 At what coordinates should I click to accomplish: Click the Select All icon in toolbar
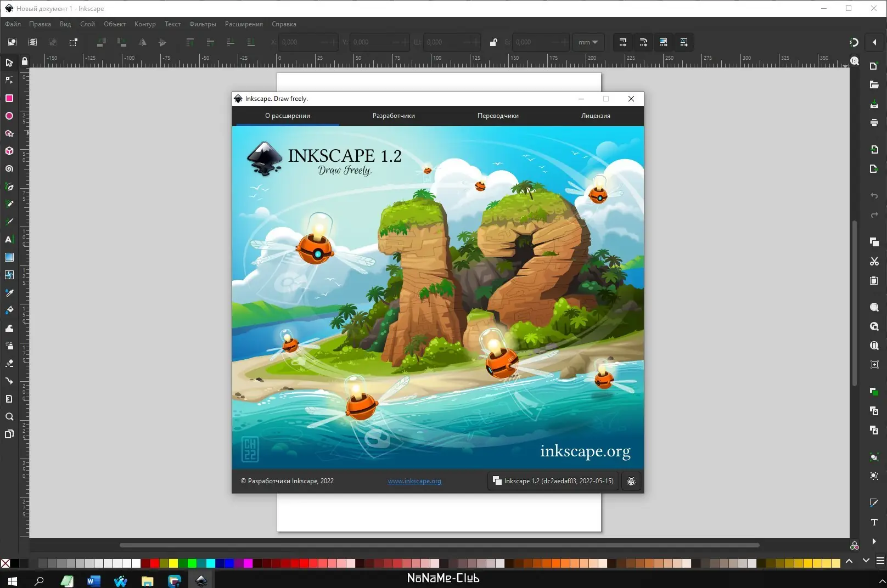(x=12, y=42)
